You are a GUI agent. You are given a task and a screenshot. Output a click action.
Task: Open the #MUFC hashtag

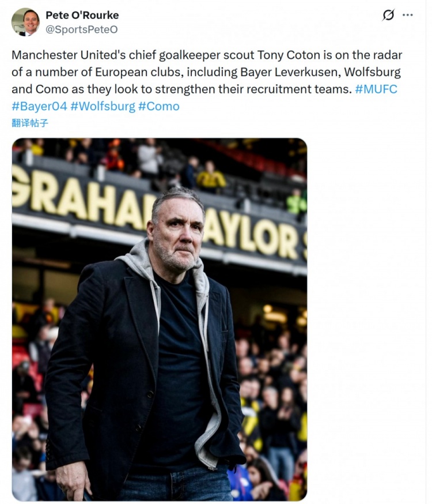(x=376, y=89)
